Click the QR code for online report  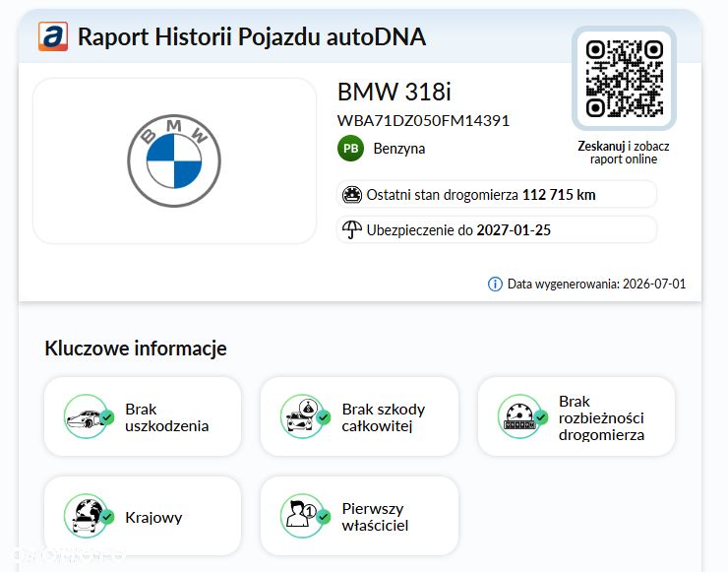pos(624,79)
